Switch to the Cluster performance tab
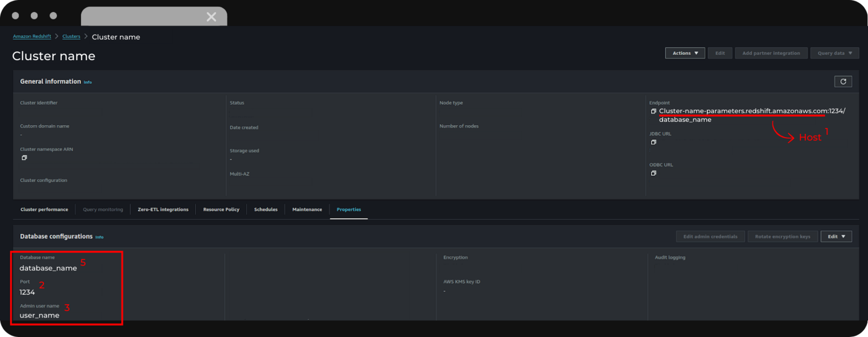 (44, 210)
